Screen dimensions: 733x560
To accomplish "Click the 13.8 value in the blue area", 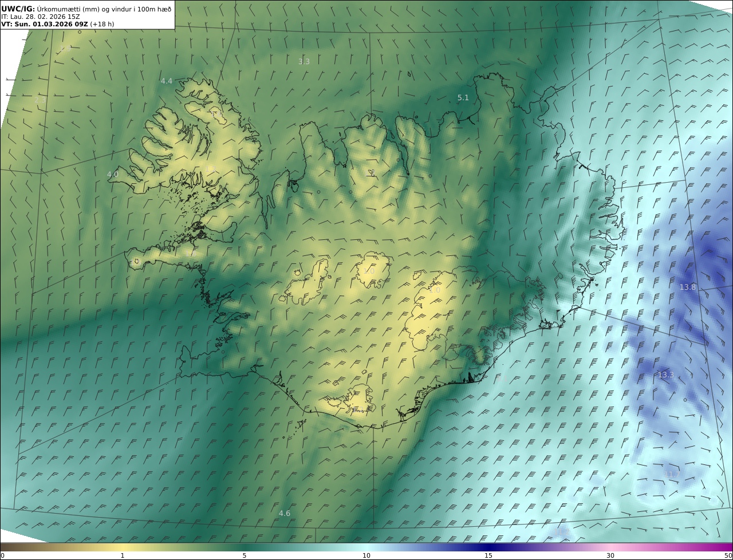I will pos(688,287).
